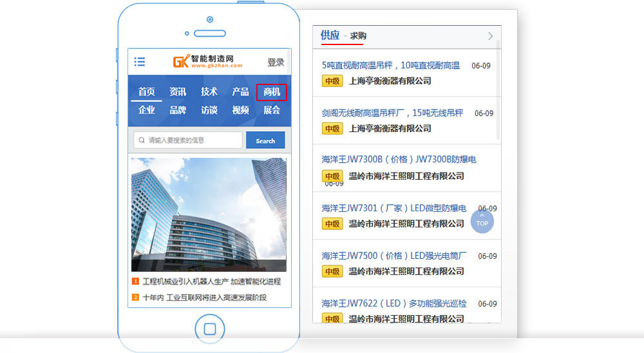Open 海洋王JW7300B防爆电 product link

(399, 160)
